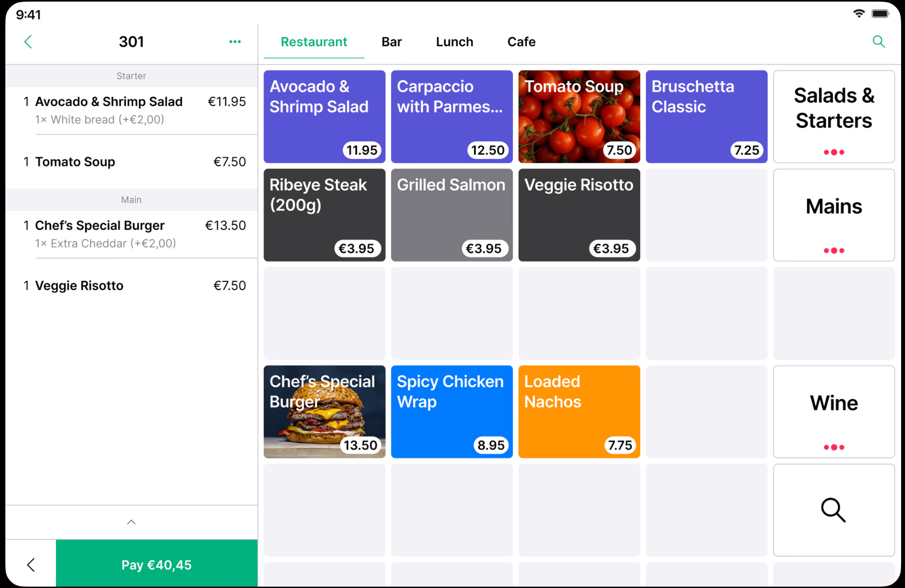Select the Cafe tab

tap(521, 42)
